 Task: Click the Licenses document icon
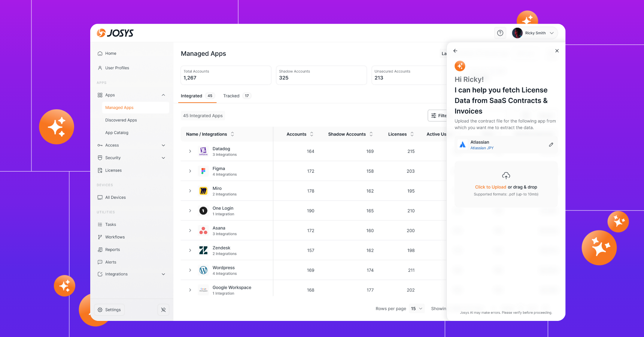[x=100, y=170]
